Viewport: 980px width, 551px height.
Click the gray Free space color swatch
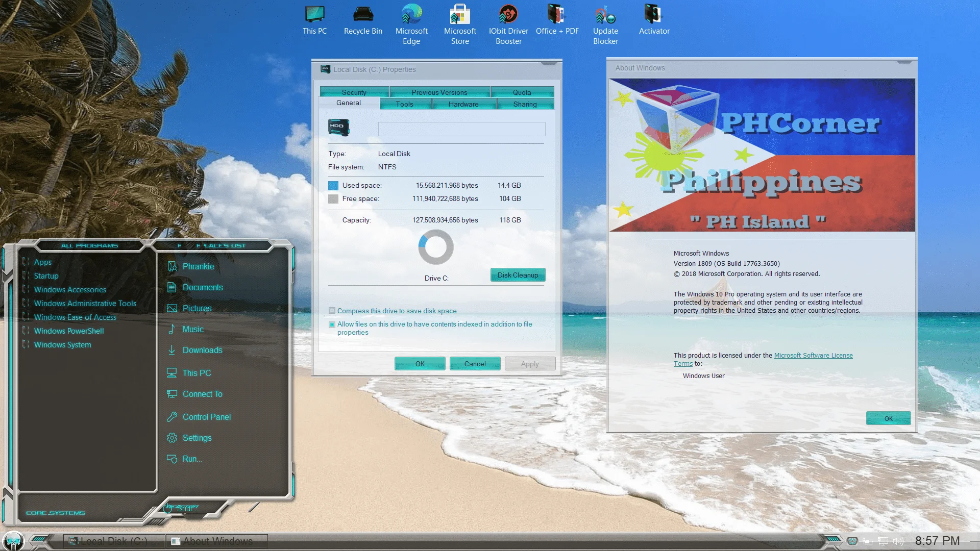point(333,199)
